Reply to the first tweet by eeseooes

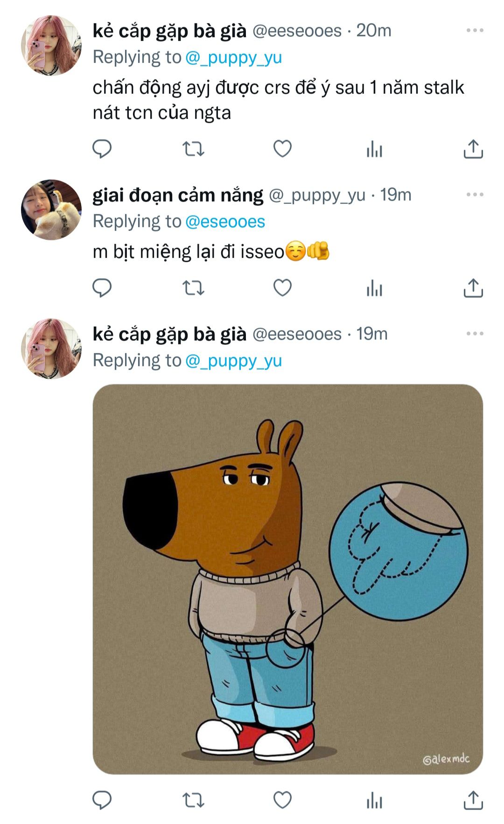tap(102, 149)
